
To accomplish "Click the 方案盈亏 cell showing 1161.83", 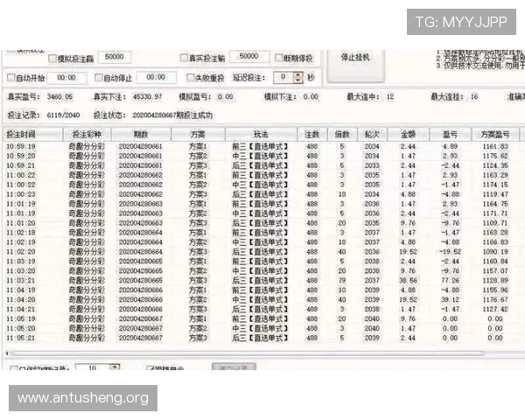I will click(495, 146).
